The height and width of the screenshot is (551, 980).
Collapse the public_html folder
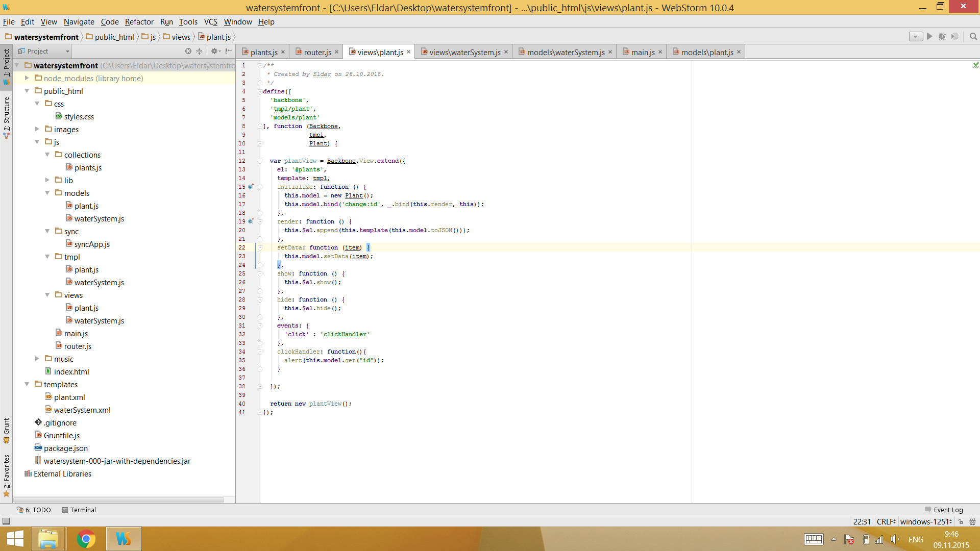27,91
